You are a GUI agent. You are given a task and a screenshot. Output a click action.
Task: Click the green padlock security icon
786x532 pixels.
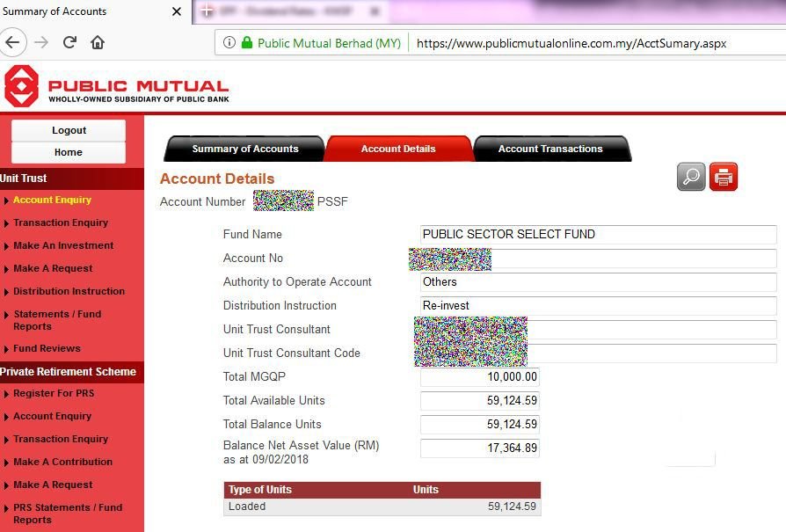247,42
